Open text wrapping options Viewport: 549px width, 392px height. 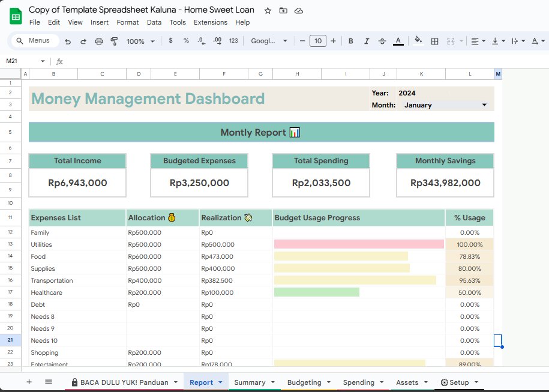(x=518, y=41)
